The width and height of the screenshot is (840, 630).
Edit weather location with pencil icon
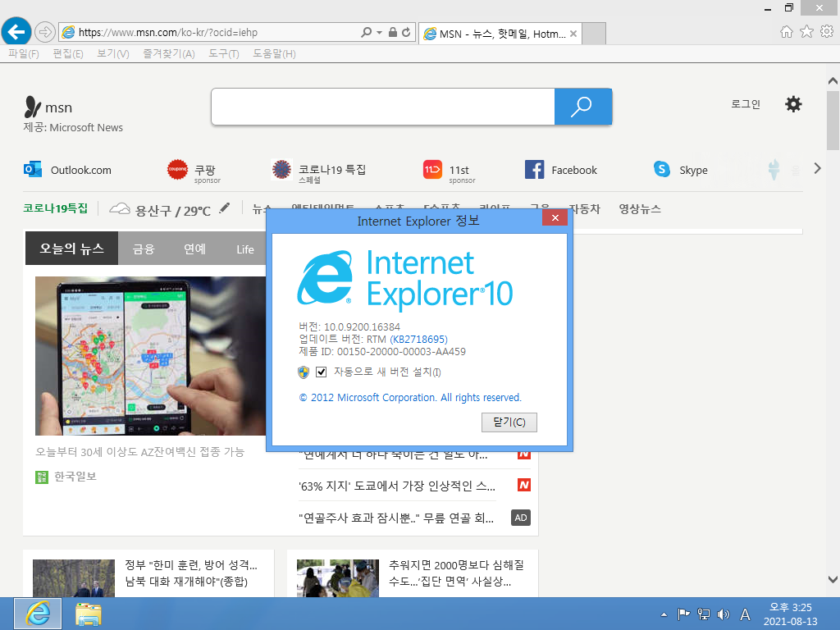click(225, 208)
